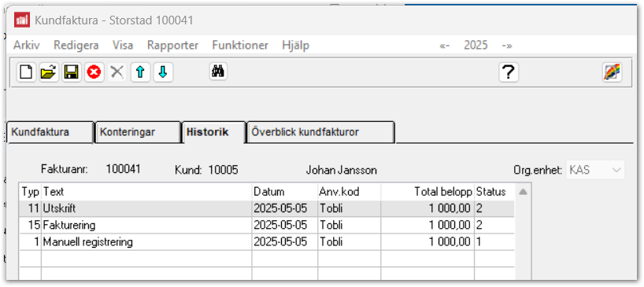The height and width of the screenshot is (287, 644).
Task: Select the Historik tab
Action: [213, 132]
